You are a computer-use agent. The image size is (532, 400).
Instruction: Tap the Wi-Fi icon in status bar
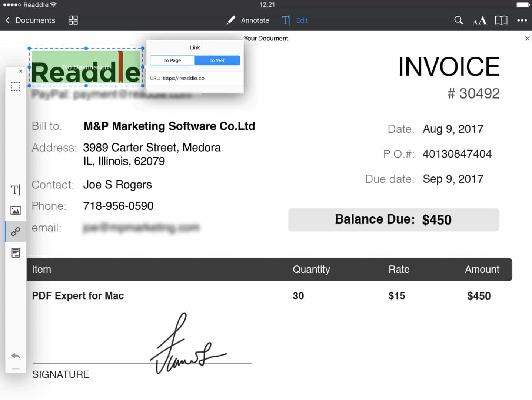point(54,4)
